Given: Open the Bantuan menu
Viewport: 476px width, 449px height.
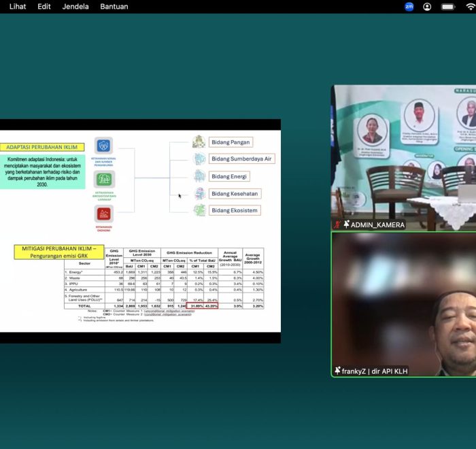Looking at the screenshot, I should pos(114,7).
